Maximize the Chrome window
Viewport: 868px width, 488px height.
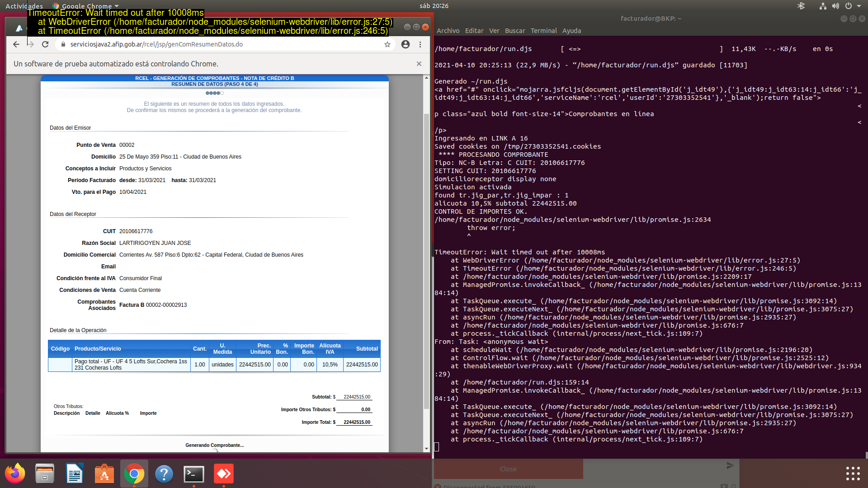point(416,27)
